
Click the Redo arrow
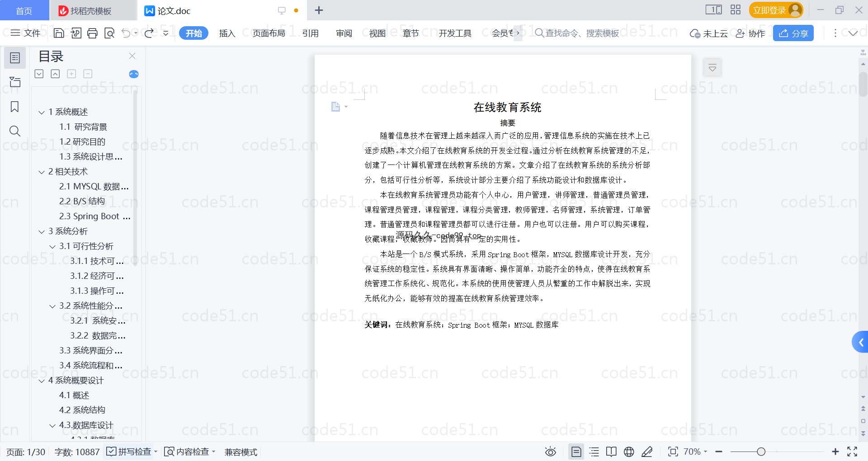click(x=149, y=33)
